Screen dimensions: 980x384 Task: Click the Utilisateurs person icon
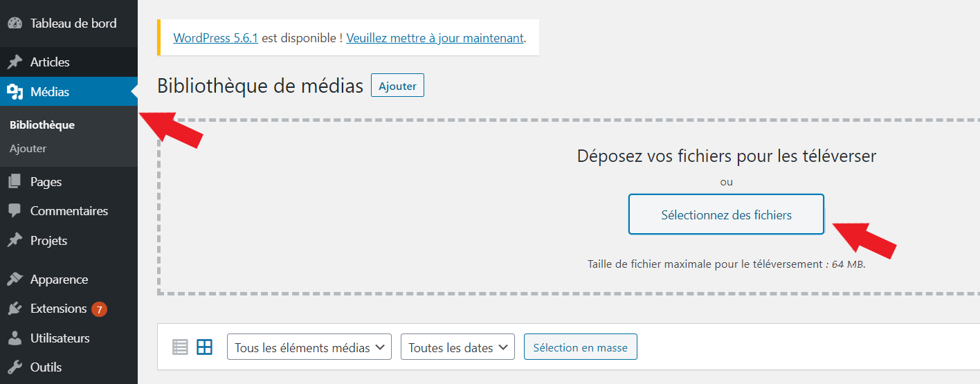pyautogui.click(x=15, y=338)
